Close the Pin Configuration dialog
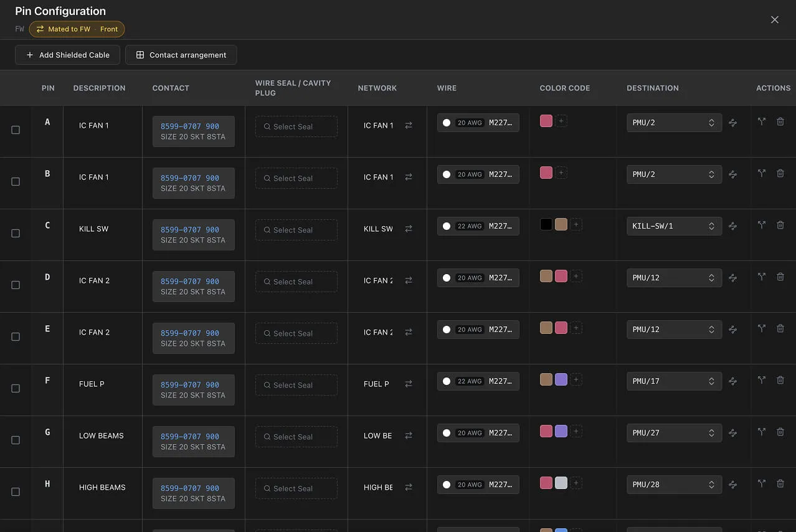Viewport: 796px width, 532px height. [775, 20]
